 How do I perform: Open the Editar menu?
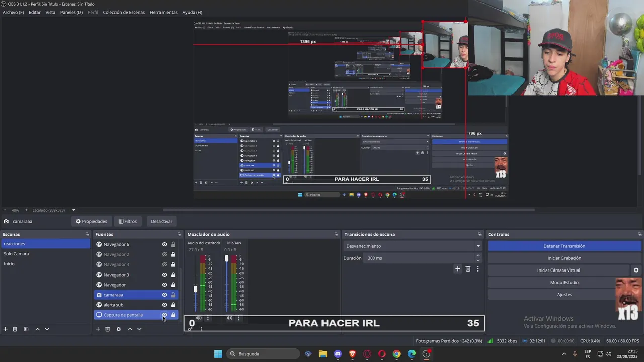(35, 12)
